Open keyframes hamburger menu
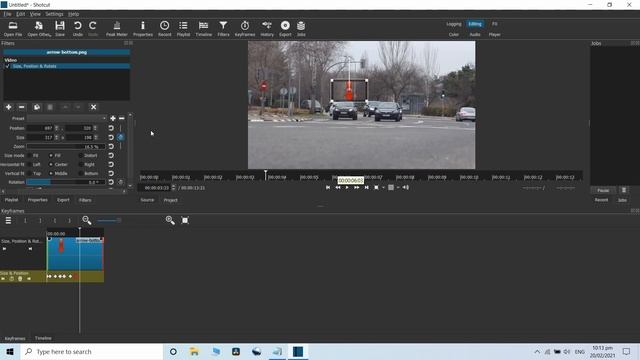The height and width of the screenshot is (360, 640). [x=8, y=220]
